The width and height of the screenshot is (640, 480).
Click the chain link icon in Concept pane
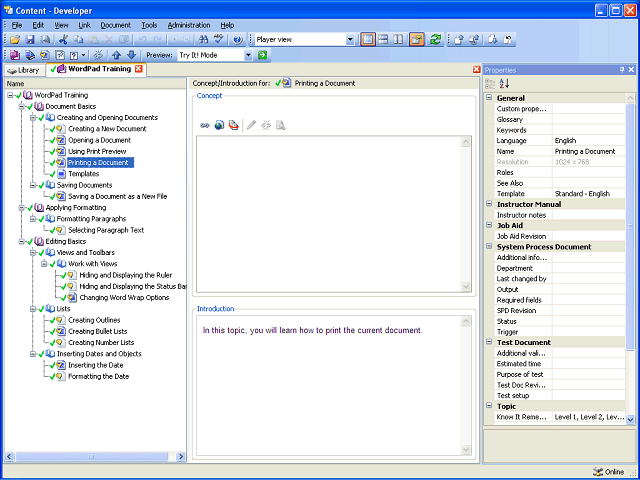(204, 125)
